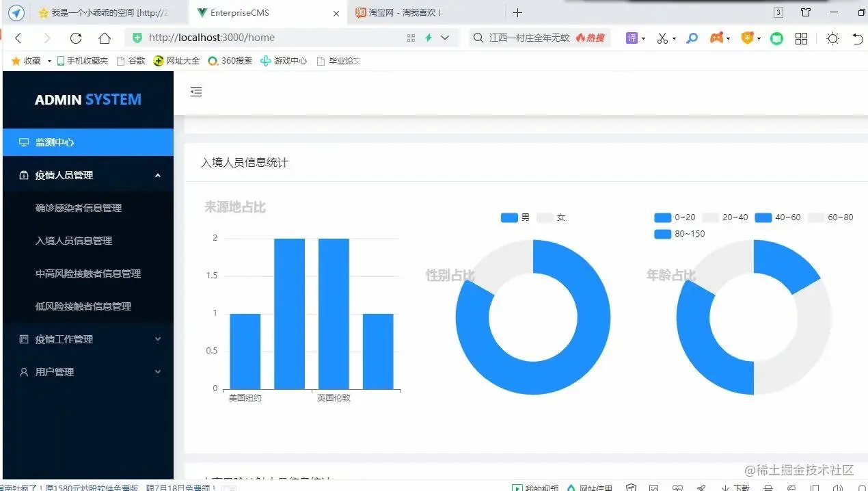Click the scissors screenshot tool icon
This screenshot has height=491, width=868.
pos(662,38)
